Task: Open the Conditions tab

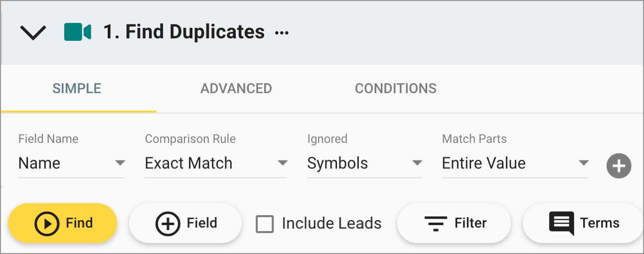Action: (396, 89)
